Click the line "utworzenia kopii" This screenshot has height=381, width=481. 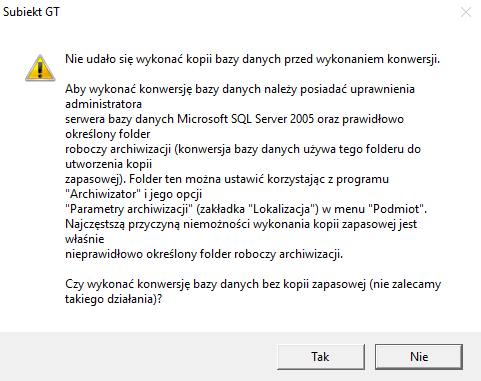click(108, 164)
